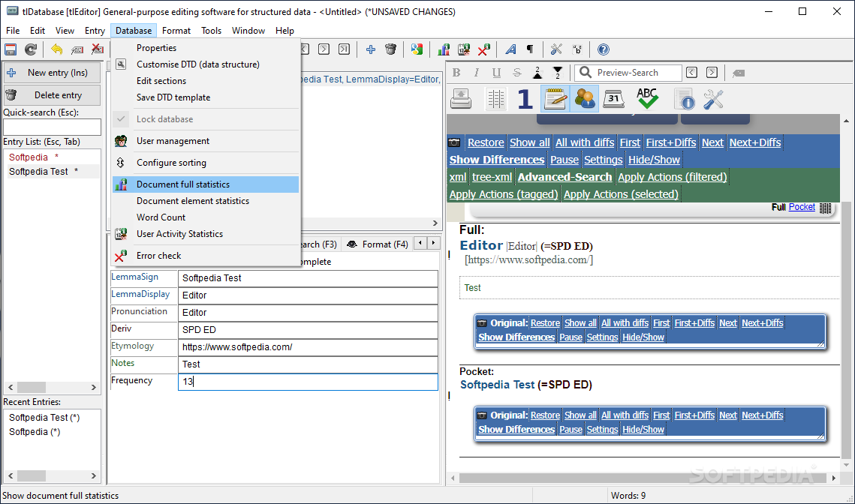Viewport: 855px width, 504px height.
Task: Open the Format menu
Action: point(176,31)
